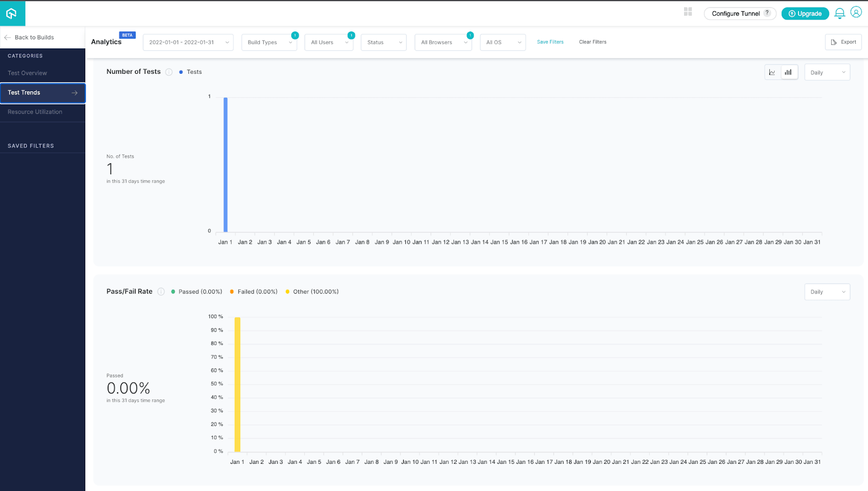
Task: Go to Test Overview category
Action: click(x=28, y=73)
